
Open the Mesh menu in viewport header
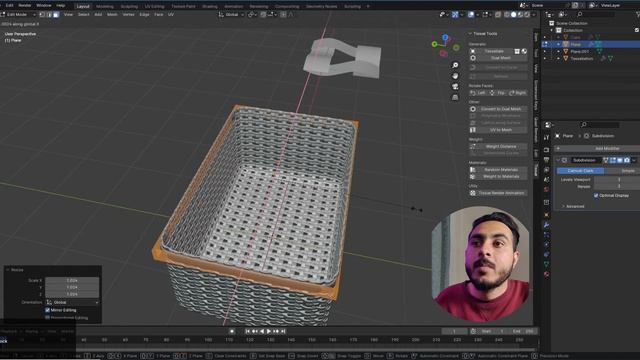pos(112,14)
